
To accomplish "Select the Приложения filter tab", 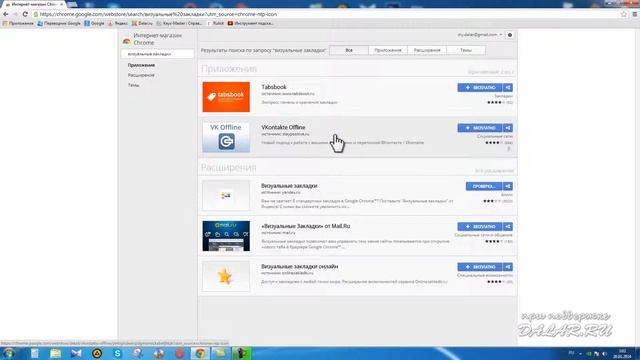I will click(x=388, y=50).
